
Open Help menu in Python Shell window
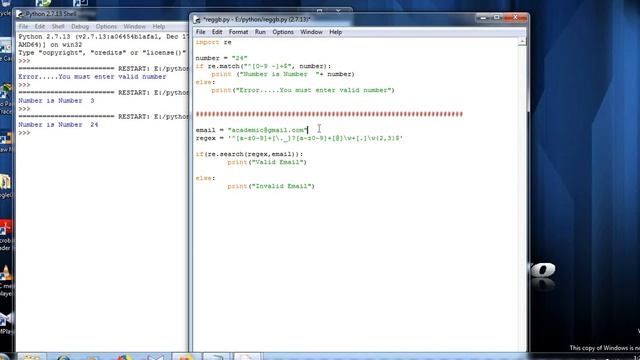[159, 27]
